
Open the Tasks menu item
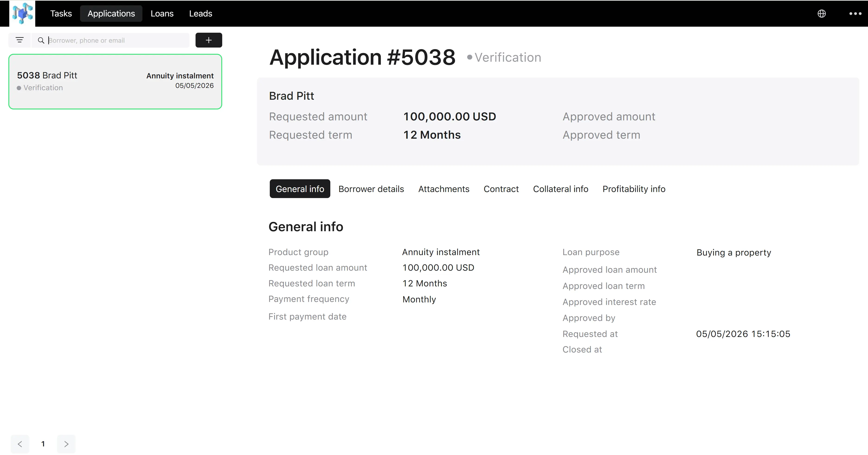(x=61, y=13)
